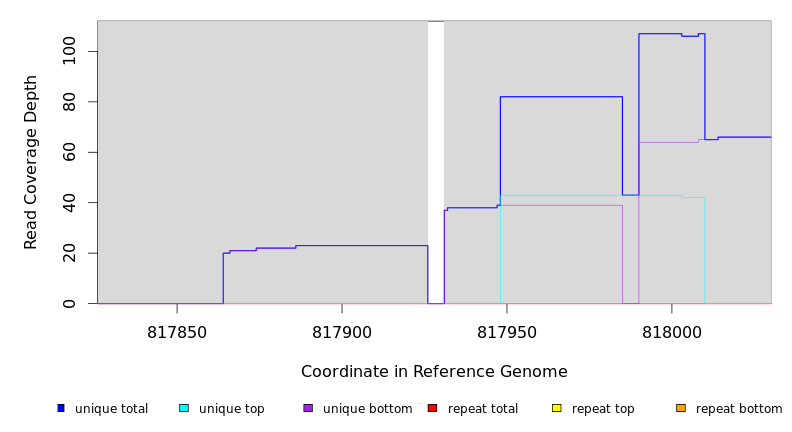Click the white gap in the coverage plot
Image resolution: width=792 pixels, height=432 pixels.
(x=436, y=160)
